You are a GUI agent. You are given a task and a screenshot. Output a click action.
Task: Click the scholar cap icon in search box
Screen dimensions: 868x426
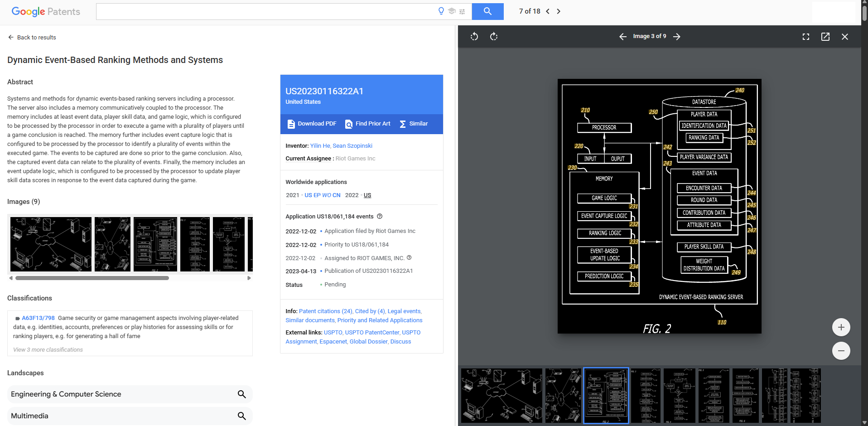point(452,11)
